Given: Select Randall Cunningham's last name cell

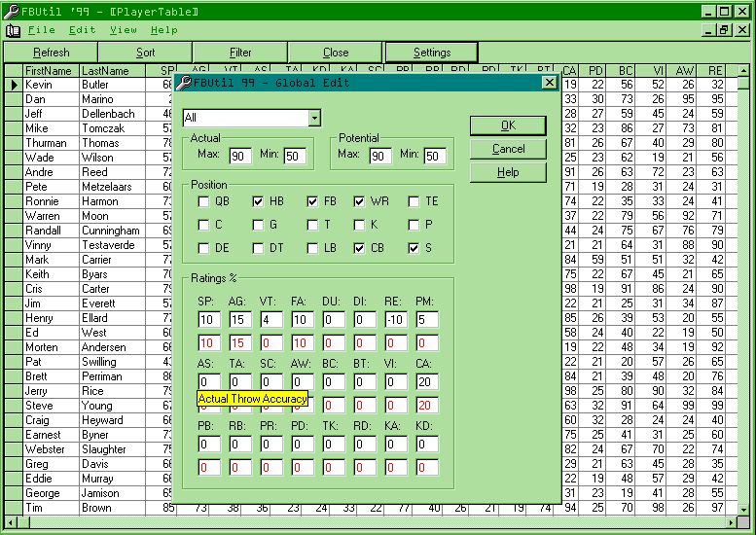Looking at the screenshot, I should [x=113, y=231].
